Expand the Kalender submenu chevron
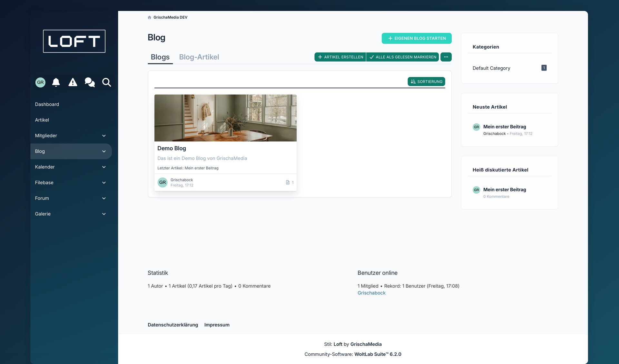The width and height of the screenshot is (619, 364). [x=104, y=167]
